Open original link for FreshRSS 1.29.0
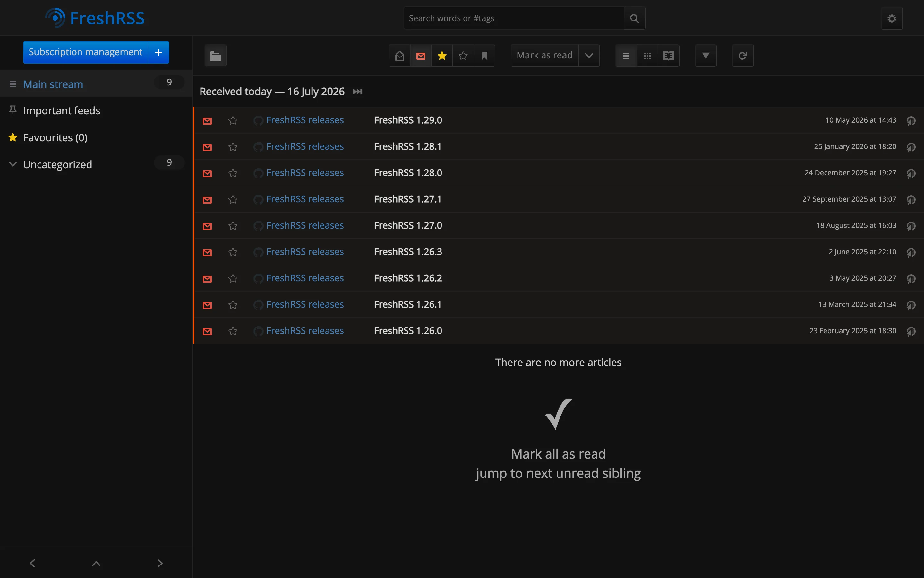 tap(911, 121)
